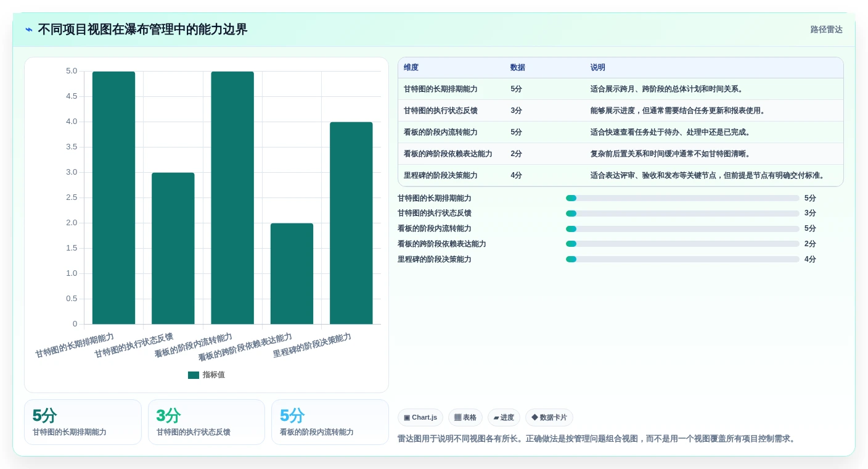Click progress bar for 看板的阶段内流转能力
The image size is (868, 469).
pos(682,229)
